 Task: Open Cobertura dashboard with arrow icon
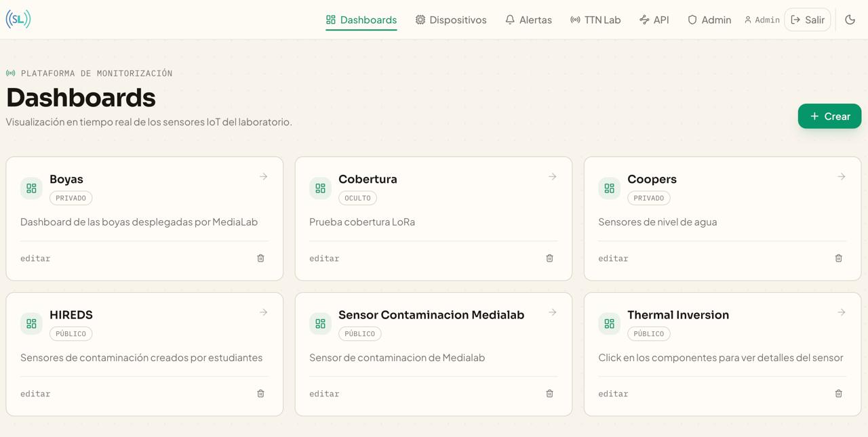552,177
